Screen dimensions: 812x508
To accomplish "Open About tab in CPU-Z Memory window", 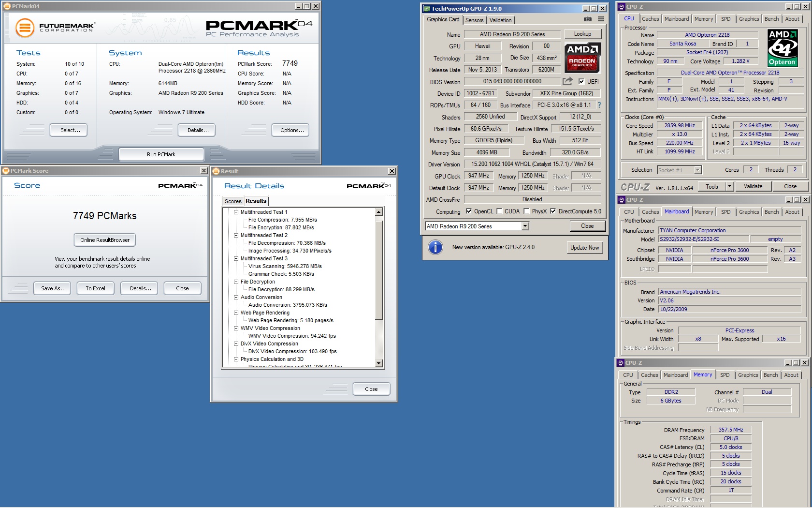I will [x=791, y=375].
